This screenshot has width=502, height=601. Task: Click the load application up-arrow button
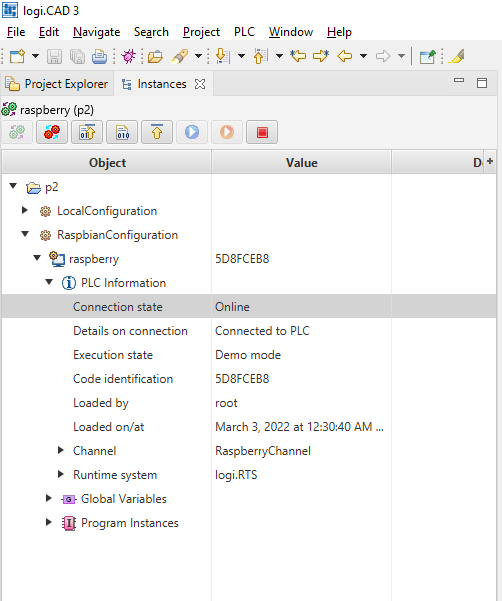[x=157, y=132]
